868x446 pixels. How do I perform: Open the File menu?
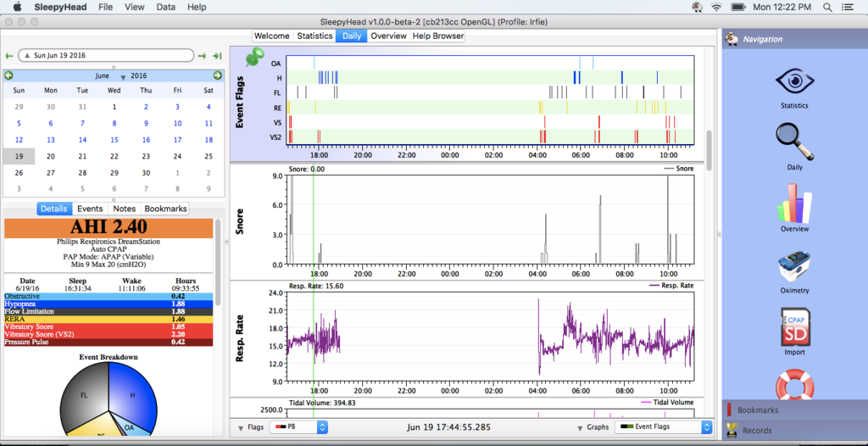click(x=106, y=7)
